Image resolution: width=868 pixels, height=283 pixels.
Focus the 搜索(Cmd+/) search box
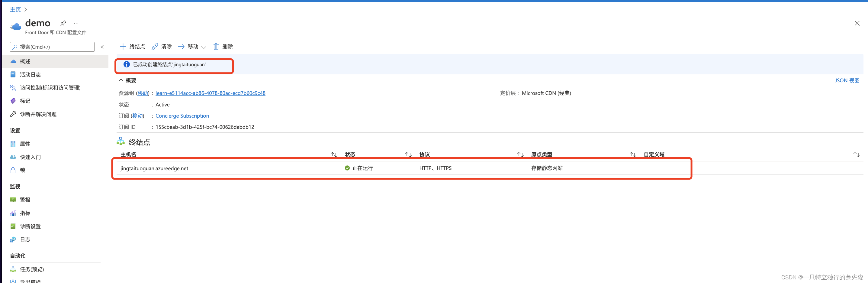tap(52, 47)
